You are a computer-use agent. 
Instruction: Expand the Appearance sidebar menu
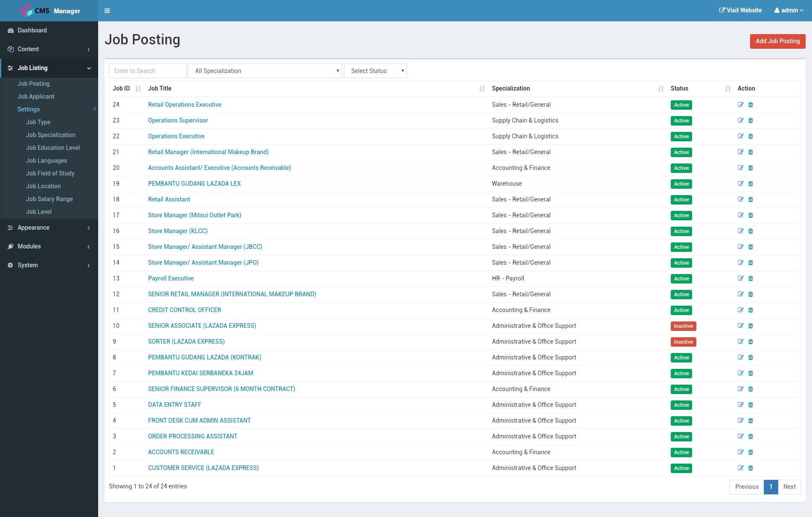point(49,228)
